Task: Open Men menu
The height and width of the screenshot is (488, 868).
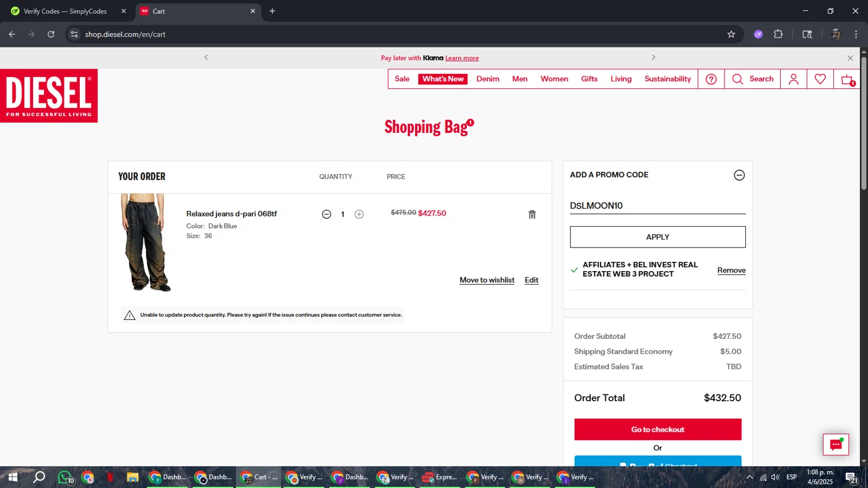Action: coord(520,79)
